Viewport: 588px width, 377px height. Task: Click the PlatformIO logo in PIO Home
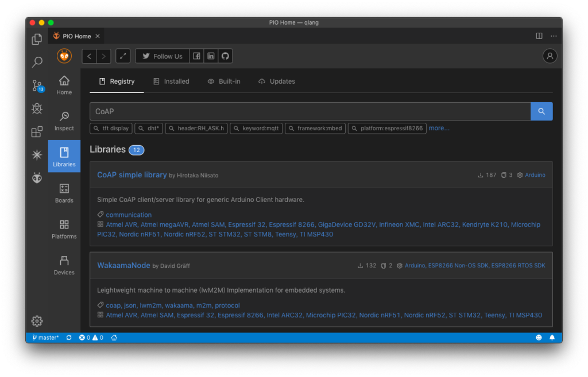click(x=64, y=56)
